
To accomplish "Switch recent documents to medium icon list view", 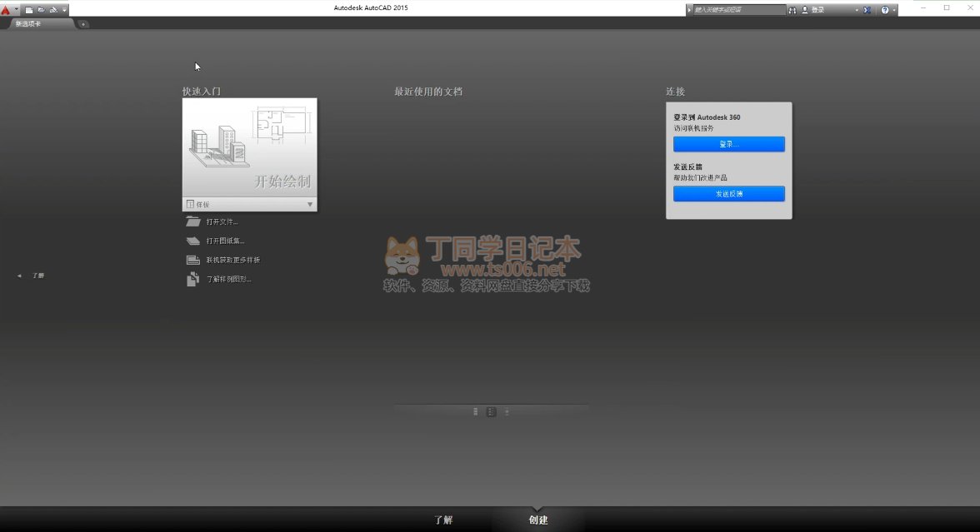I will tap(491, 411).
